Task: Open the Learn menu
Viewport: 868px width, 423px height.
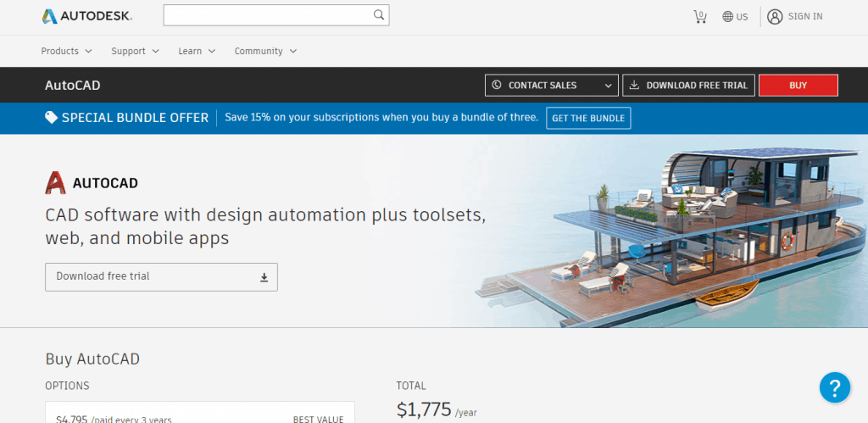Action: tap(197, 51)
